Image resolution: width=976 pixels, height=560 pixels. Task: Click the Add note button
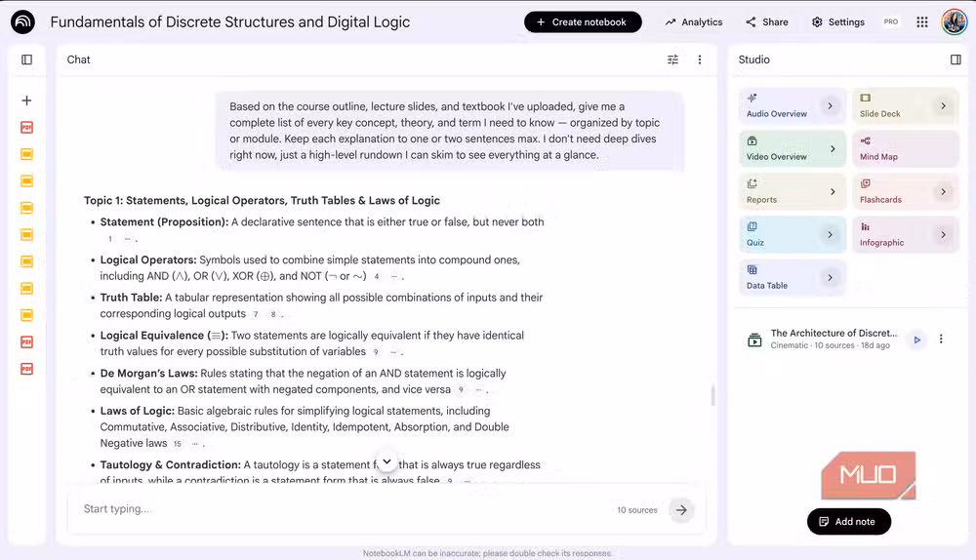[x=848, y=521]
